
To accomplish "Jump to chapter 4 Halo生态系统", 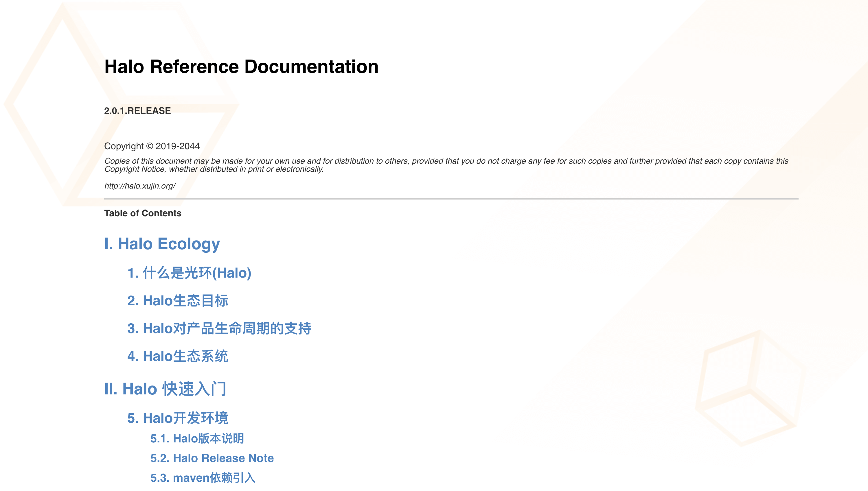I will coord(178,357).
